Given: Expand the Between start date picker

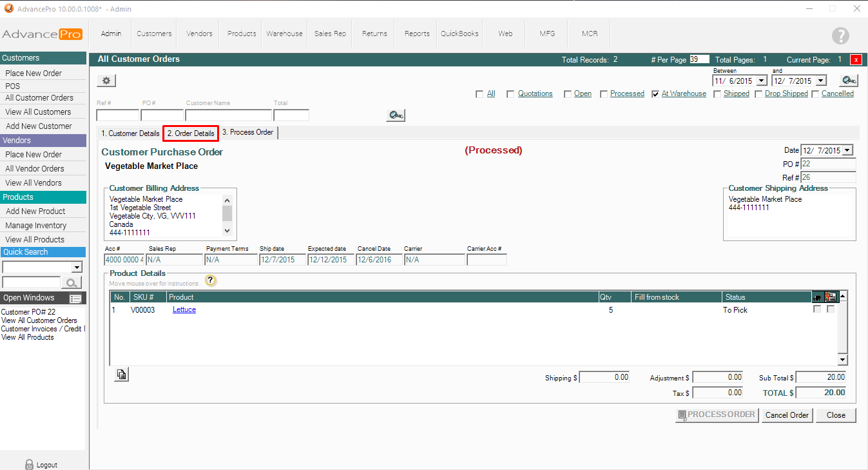Looking at the screenshot, I should (x=761, y=81).
